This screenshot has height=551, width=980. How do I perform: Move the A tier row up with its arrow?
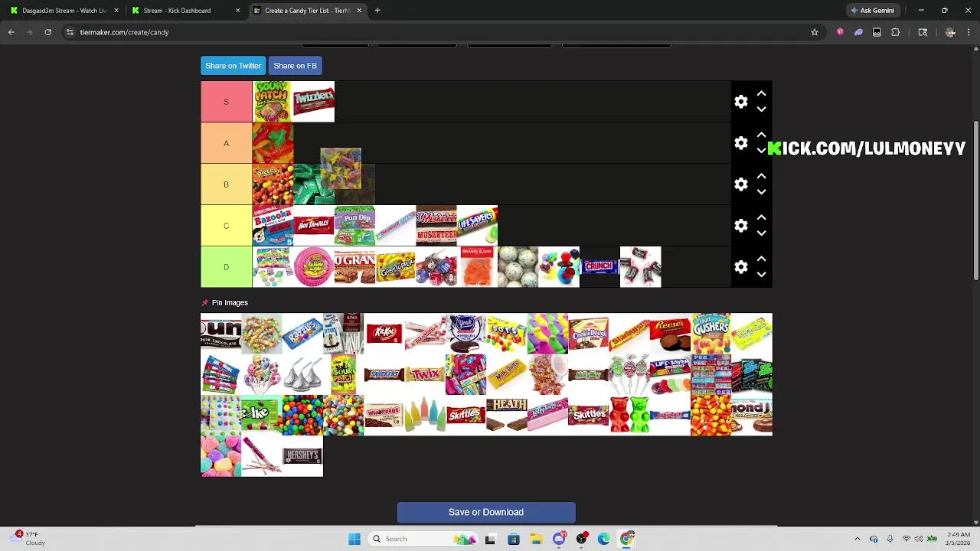click(x=761, y=135)
